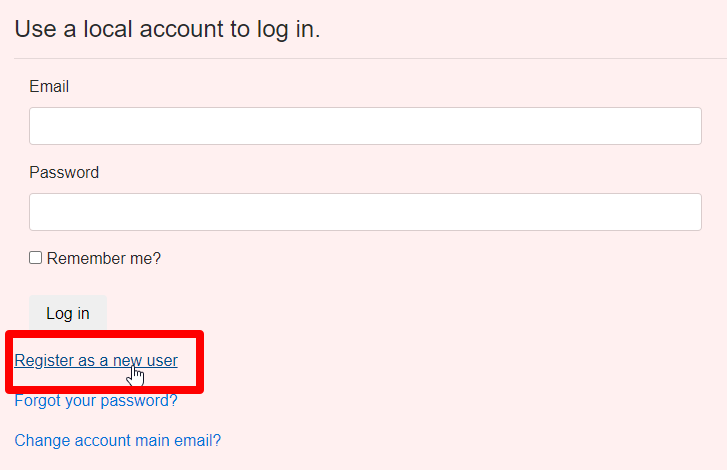Begin password recovery via Forgot link
This screenshot has width=727, height=470.
point(96,400)
